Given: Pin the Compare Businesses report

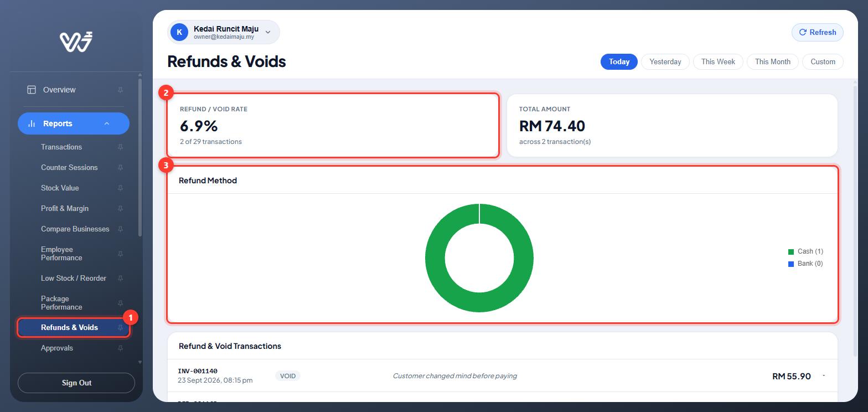Looking at the screenshot, I should point(120,229).
